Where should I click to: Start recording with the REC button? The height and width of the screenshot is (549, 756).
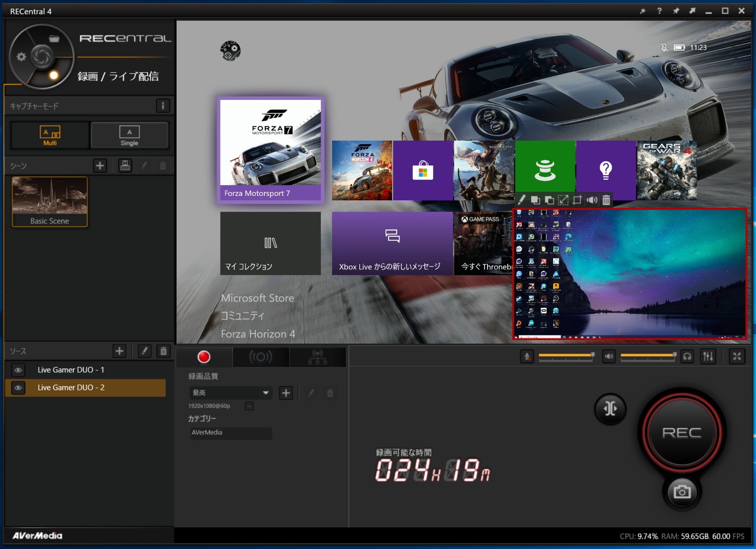point(682,432)
